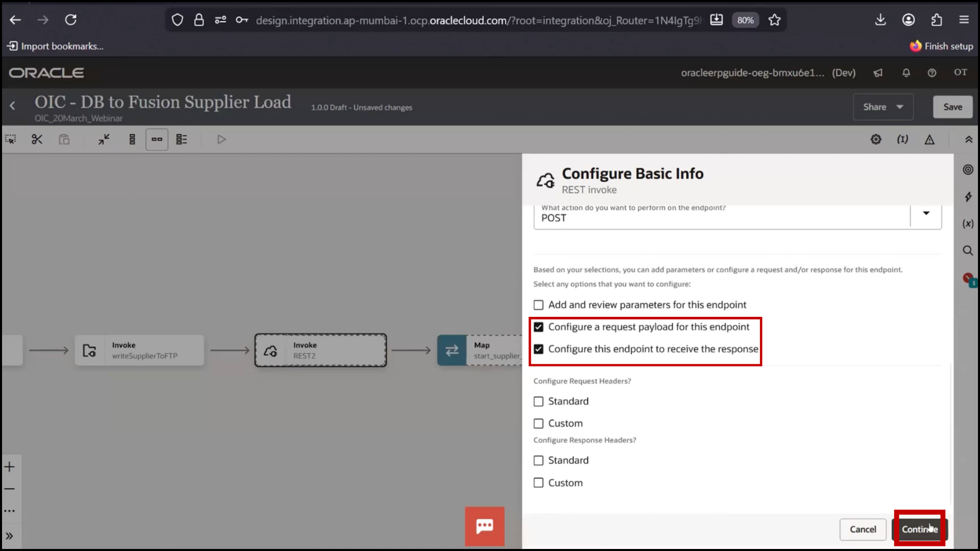
Task: Open the warning triangle errors icon
Action: coord(929,139)
